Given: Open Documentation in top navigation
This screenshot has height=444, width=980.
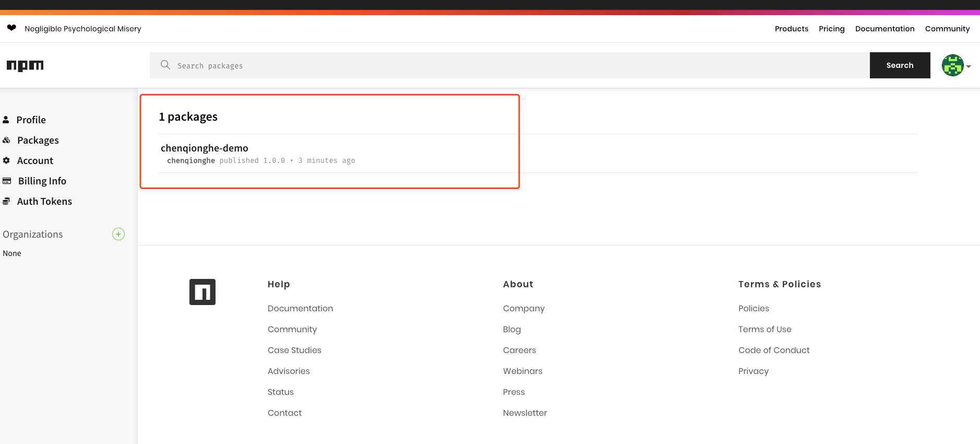Looking at the screenshot, I should pyautogui.click(x=885, y=29).
